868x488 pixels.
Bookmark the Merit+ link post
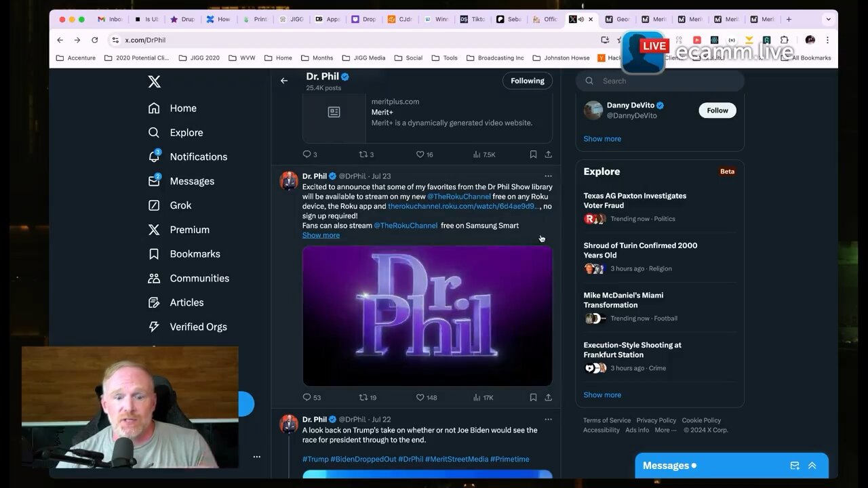point(533,155)
